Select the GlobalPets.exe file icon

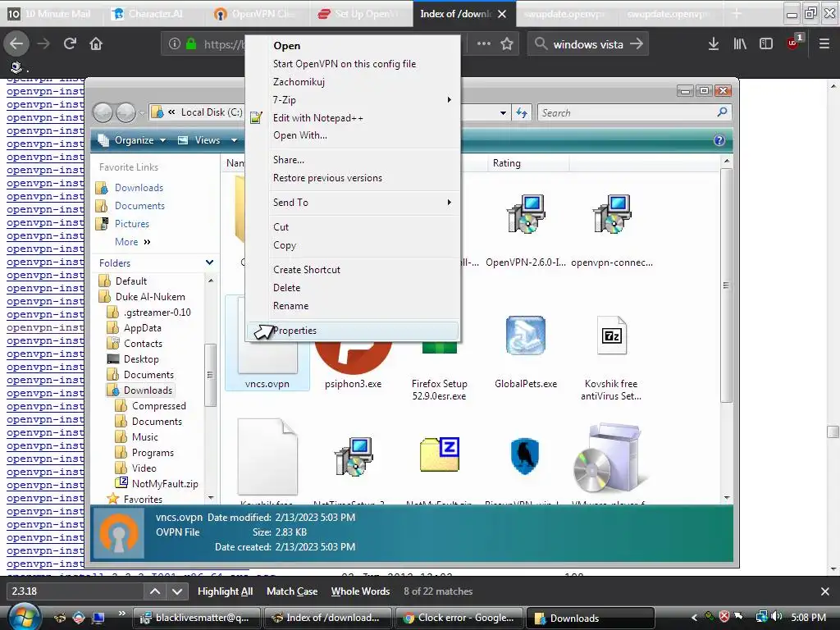coord(526,336)
